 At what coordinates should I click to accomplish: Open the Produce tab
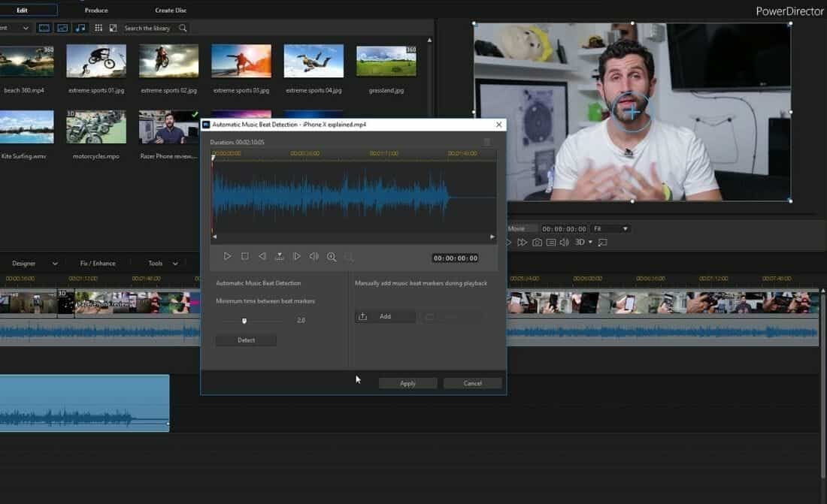click(x=96, y=10)
